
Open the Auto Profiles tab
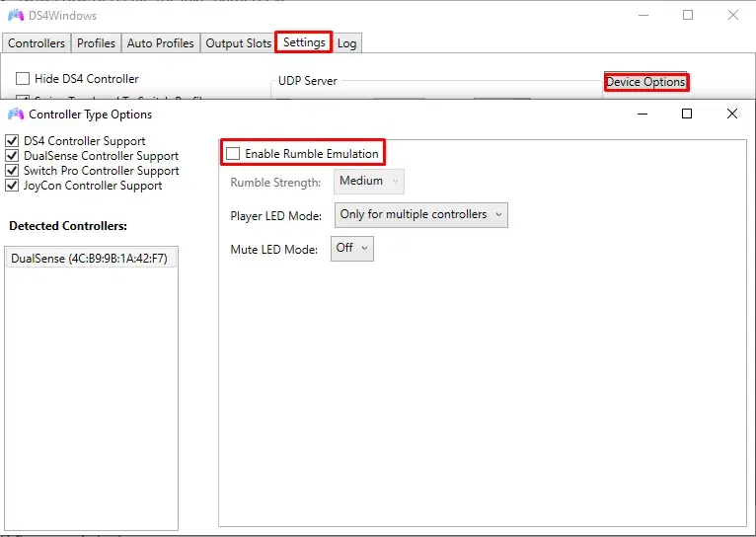coord(160,43)
